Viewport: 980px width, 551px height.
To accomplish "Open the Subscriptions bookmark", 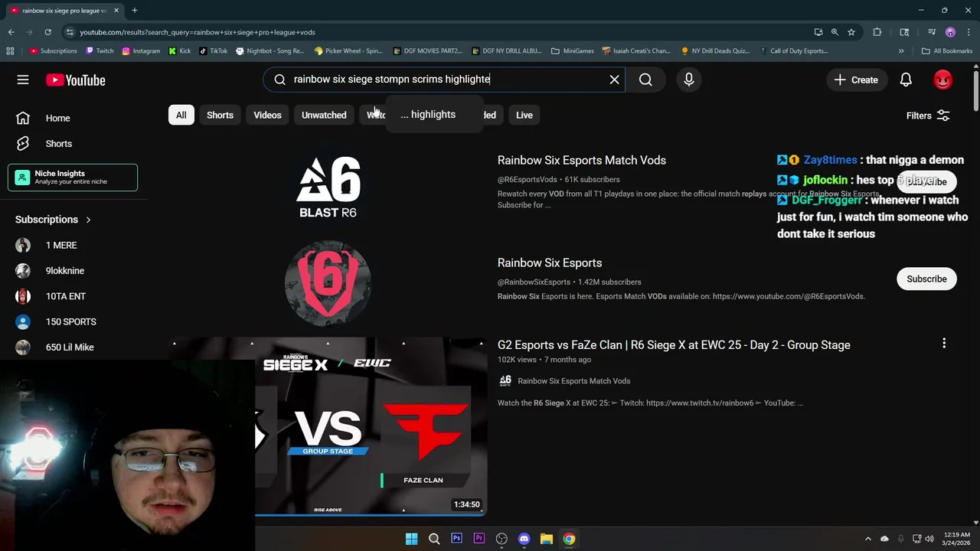I will (x=54, y=51).
